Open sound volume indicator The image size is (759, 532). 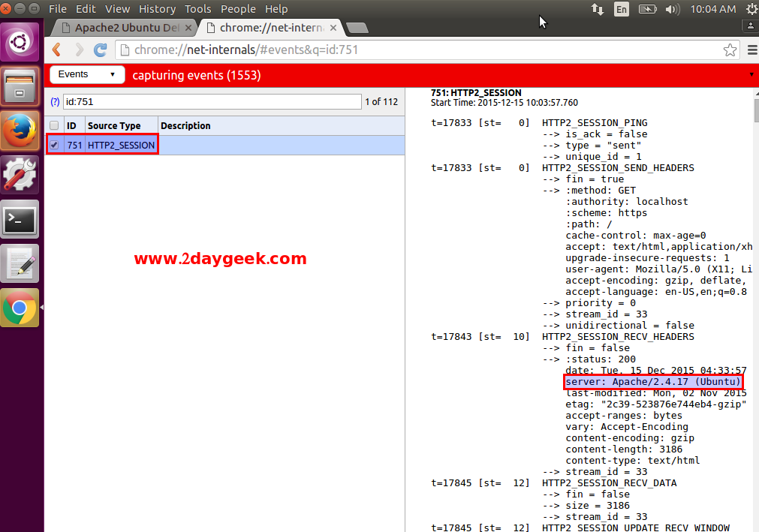pyautogui.click(x=673, y=9)
